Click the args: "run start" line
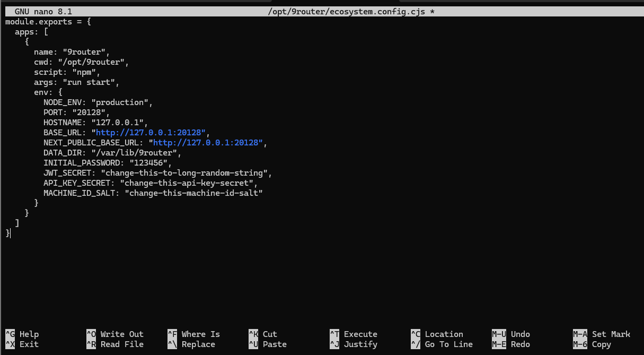This screenshot has width=644, height=355. click(77, 82)
